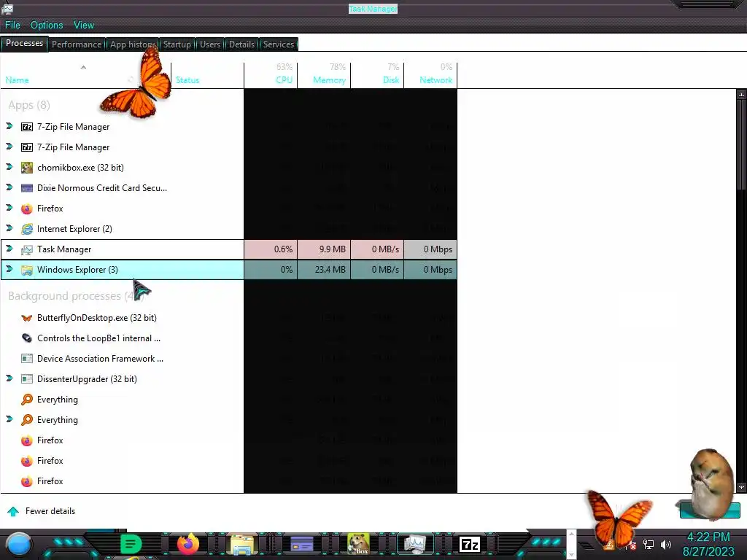The width and height of the screenshot is (747, 560).
Task: Expand the chomikbox.exe (32 bit) row
Action: (9, 167)
